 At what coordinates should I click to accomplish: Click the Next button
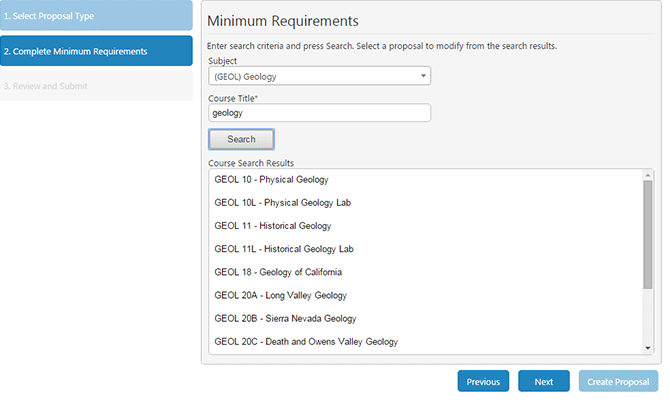[544, 381]
